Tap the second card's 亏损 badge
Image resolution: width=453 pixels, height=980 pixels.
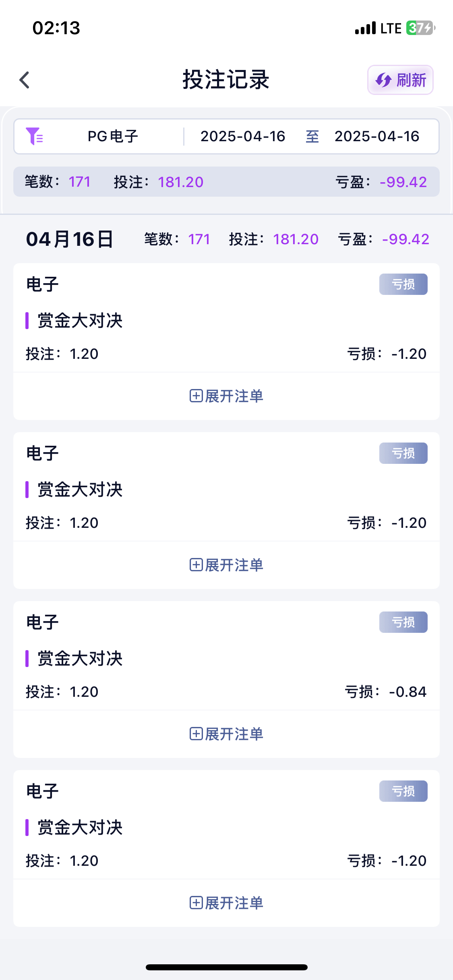click(403, 453)
